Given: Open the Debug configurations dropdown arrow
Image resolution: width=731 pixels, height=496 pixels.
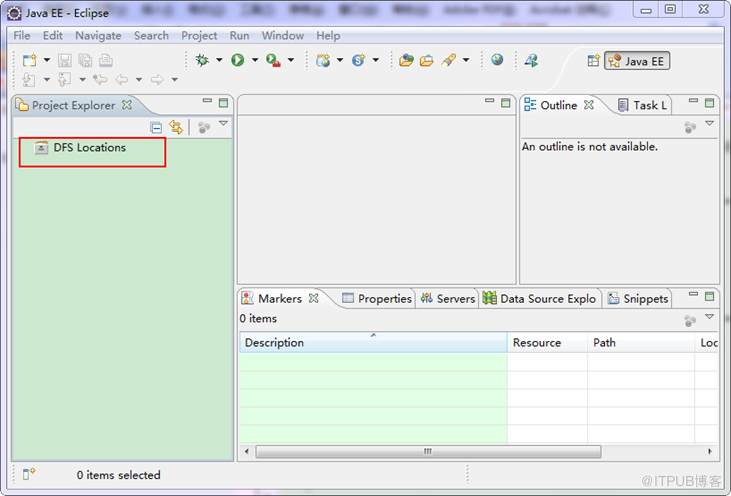Looking at the screenshot, I should click(x=219, y=60).
